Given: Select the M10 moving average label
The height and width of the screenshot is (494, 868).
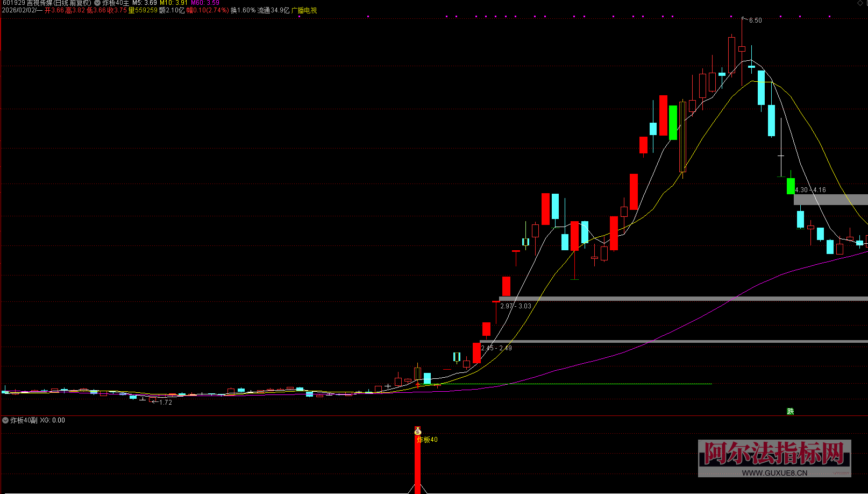Looking at the screenshot, I should [173, 3].
